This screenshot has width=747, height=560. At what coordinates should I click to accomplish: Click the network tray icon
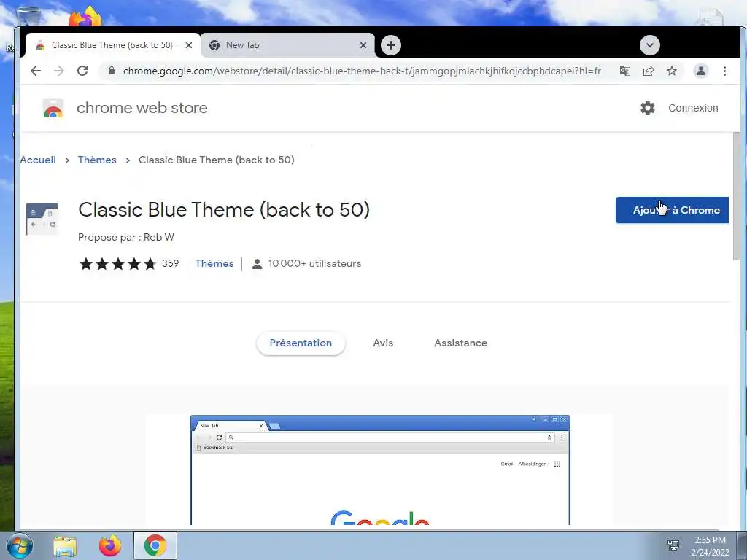pyautogui.click(x=673, y=545)
